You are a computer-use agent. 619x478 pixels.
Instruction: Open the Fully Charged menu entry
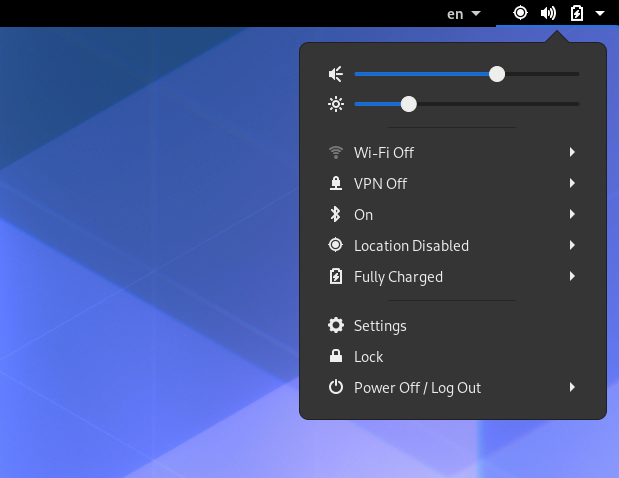pyautogui.click(x=453, y=276)
